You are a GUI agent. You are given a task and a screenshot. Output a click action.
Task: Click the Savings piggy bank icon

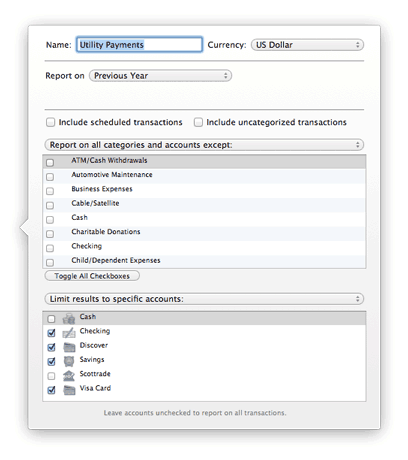[69, 361]
